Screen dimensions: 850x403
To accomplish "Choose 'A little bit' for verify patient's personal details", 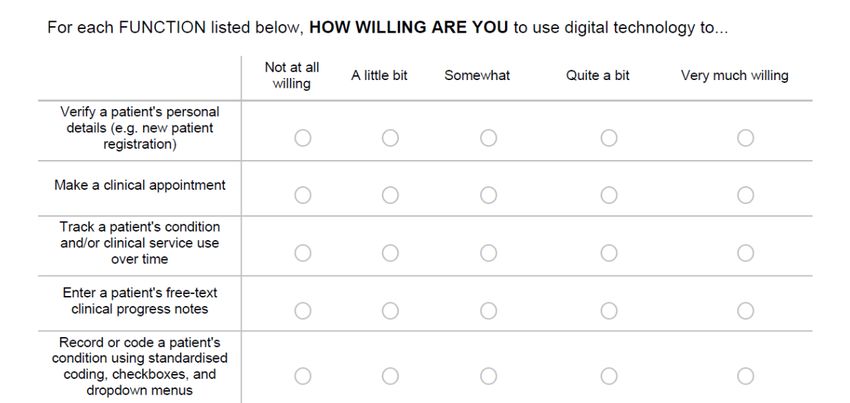I will tap(390, 138).
